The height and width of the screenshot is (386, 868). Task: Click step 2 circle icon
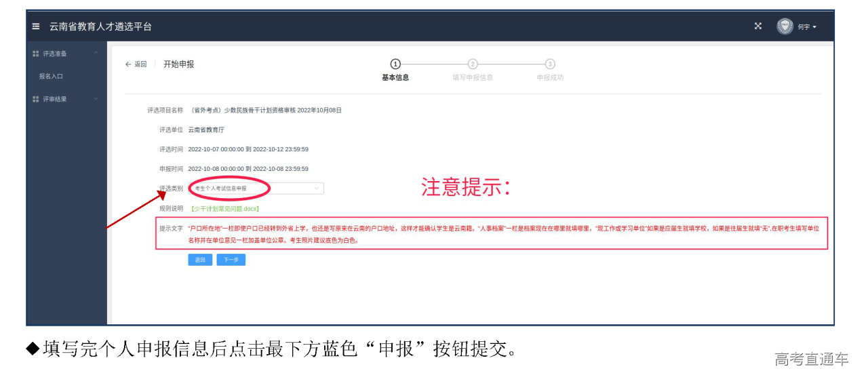(473, 64)
